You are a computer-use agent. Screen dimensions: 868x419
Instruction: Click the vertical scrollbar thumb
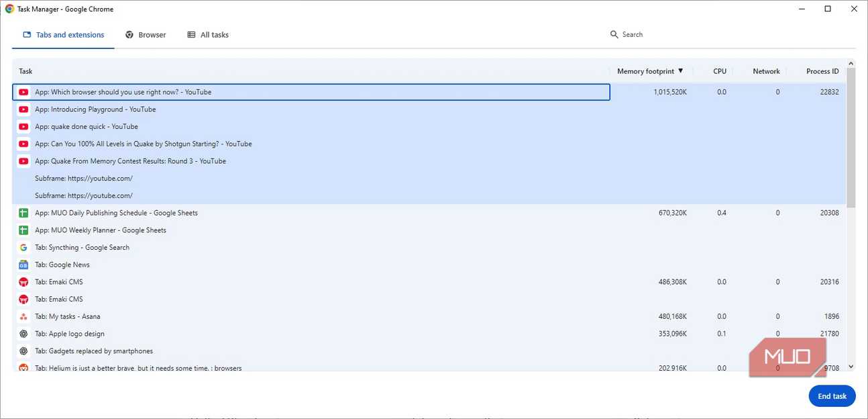click(851, 138)
